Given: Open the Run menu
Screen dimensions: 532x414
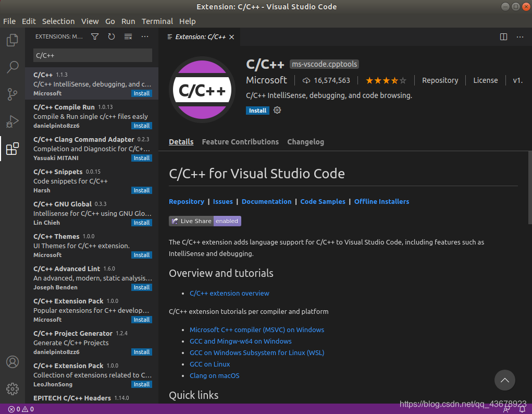Looking at the screenshot, I should pyautogui.click(x=128, y=21).
